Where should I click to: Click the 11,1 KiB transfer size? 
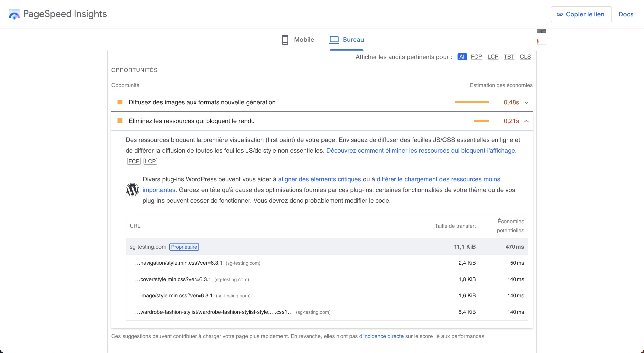465,247
